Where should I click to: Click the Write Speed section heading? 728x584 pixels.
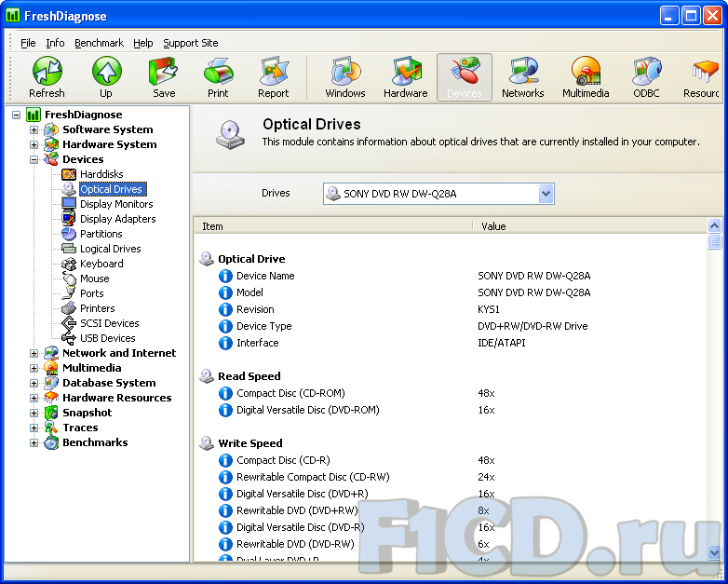pos(250,443)
